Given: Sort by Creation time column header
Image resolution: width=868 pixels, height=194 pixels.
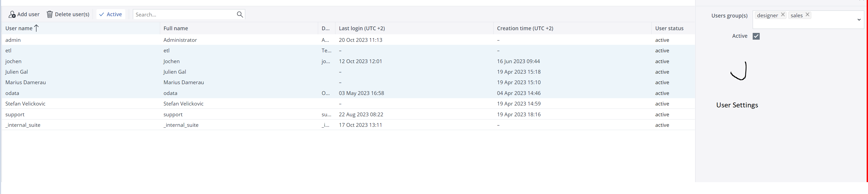Looking at the screenshot, I should tap(525, 28).
